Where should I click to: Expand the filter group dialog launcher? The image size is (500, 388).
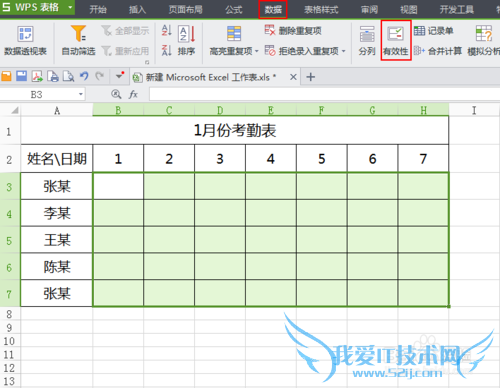tap(147, 62)
